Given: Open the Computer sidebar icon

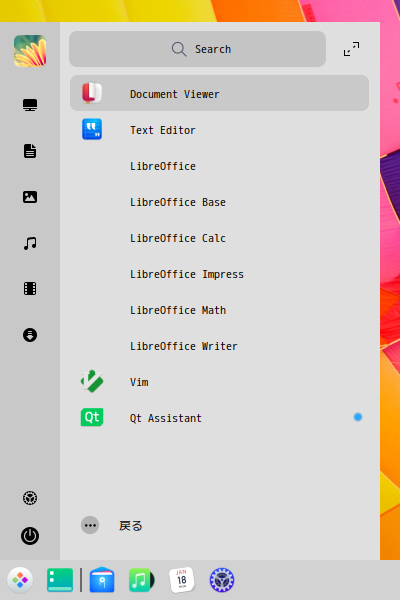Looking at the screenshot, I should (x=30, y=105).
